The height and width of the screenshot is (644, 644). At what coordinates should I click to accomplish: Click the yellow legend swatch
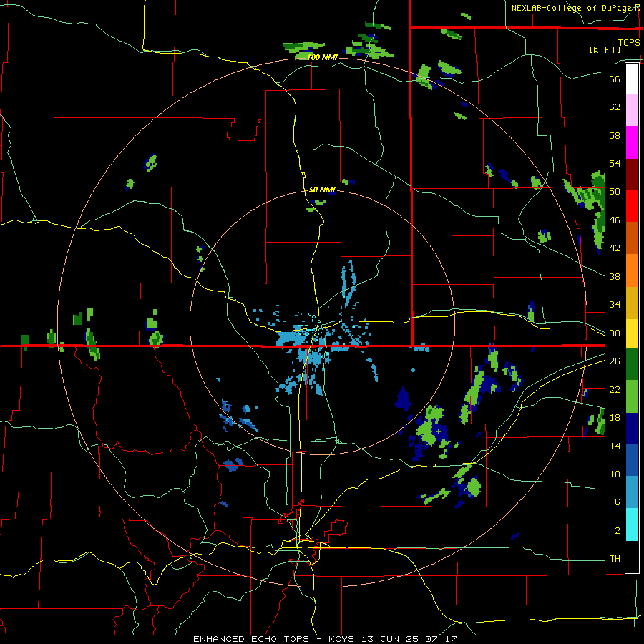click(632, 333)
